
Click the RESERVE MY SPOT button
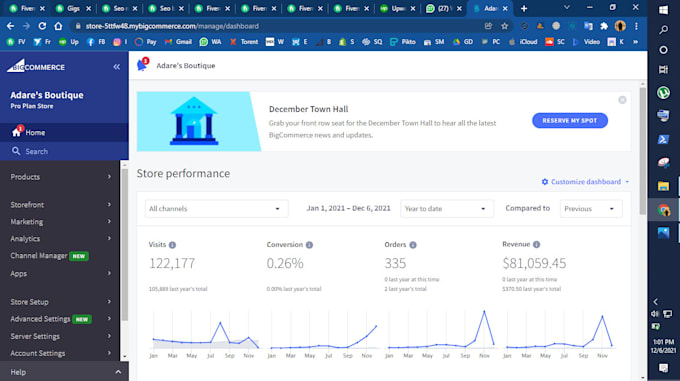tap(569, 120)
